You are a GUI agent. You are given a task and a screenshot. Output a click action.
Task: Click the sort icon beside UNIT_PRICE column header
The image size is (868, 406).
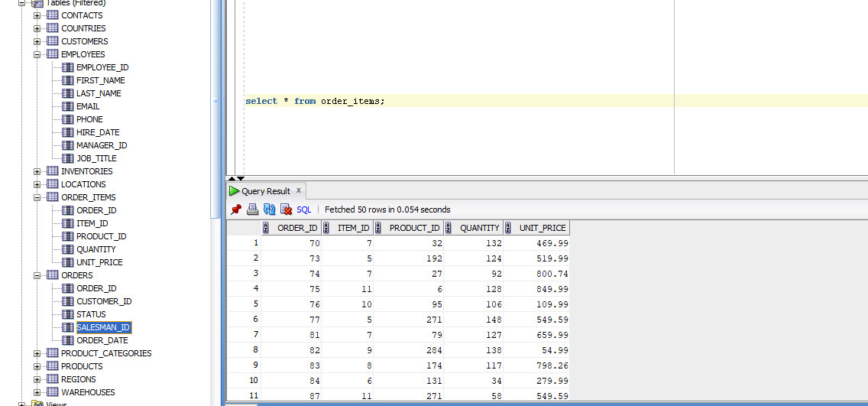(x=509, y=228)
